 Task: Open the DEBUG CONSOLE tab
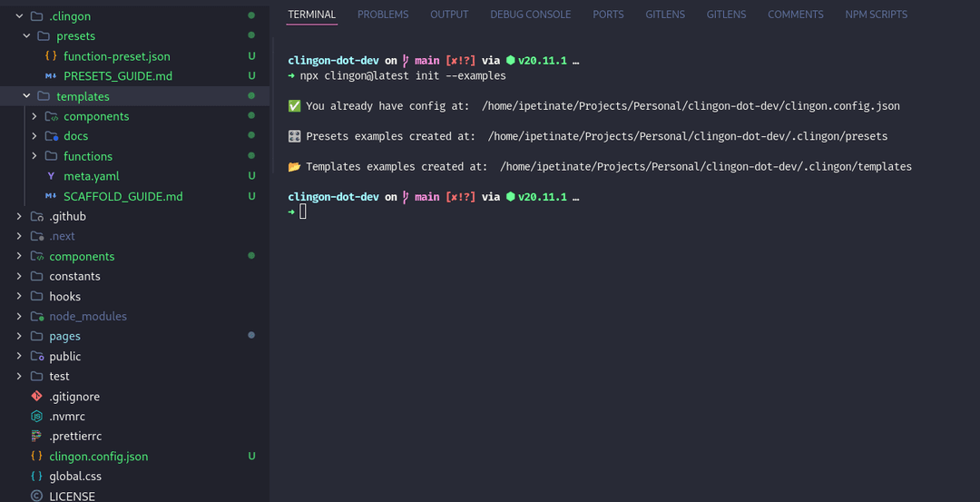tap(530, 15)
